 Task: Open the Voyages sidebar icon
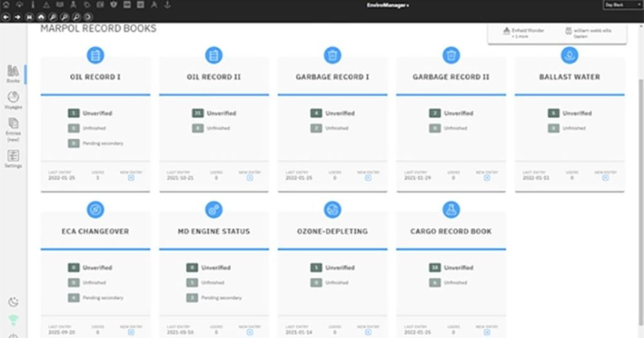(x=13, y=101)
